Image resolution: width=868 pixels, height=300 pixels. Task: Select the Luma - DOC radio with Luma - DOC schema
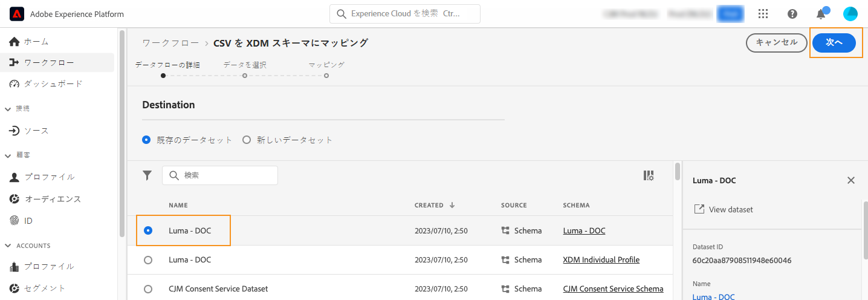pos(148,230)
